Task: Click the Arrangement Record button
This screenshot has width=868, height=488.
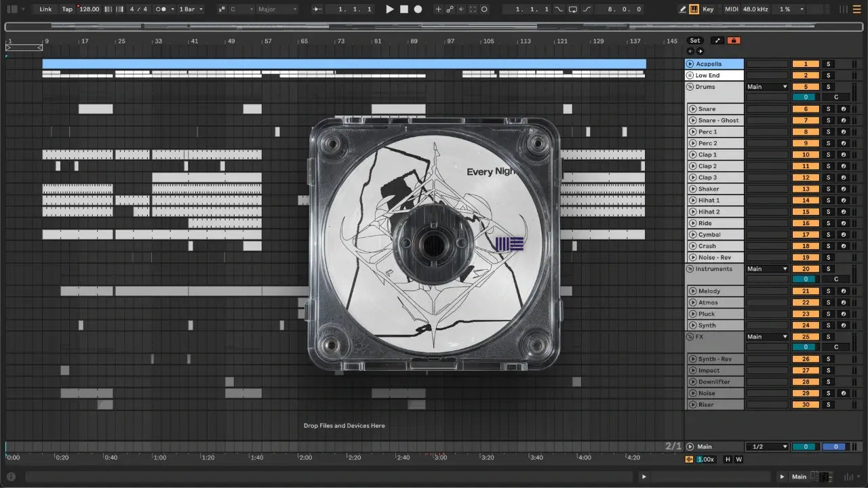Action: [418, 9]
